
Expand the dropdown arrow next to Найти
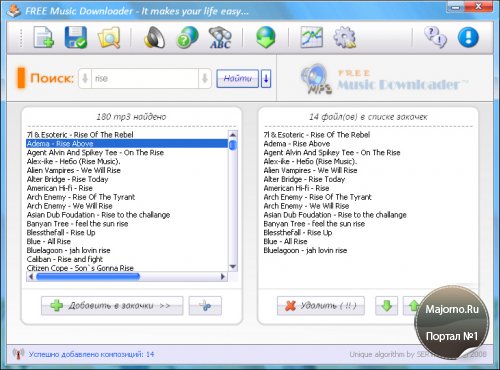(266, 79)
